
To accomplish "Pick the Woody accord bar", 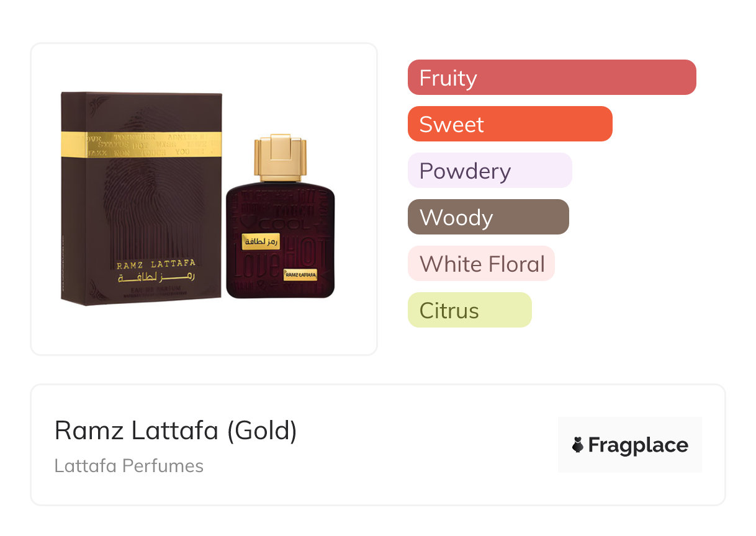I will [488, 217].
